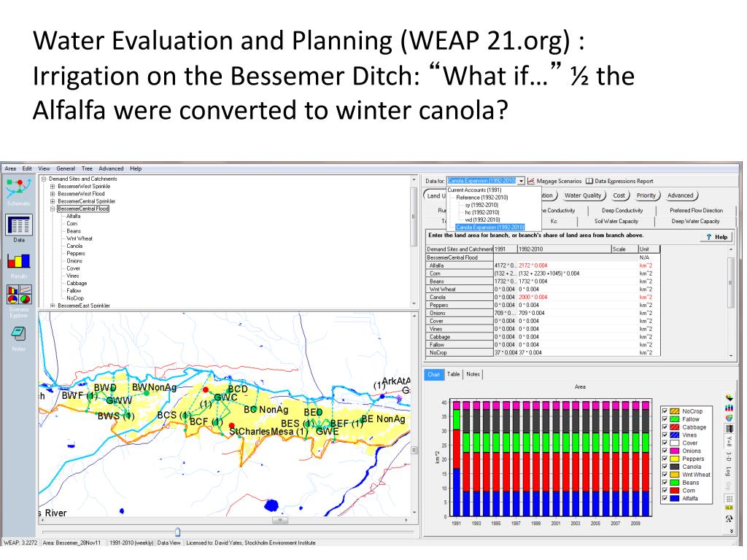Uncheck the NoCrop legend checkbox
Screen dimensions: 747x560
point(665,411)
